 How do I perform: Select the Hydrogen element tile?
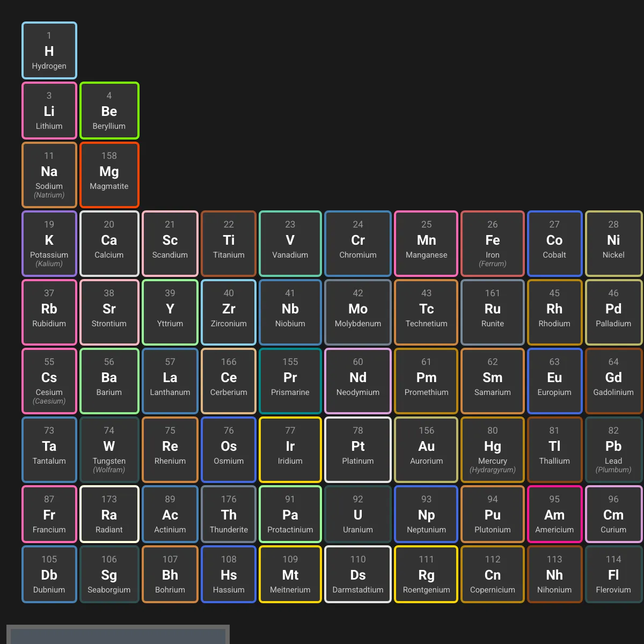[x=49, y=50]
